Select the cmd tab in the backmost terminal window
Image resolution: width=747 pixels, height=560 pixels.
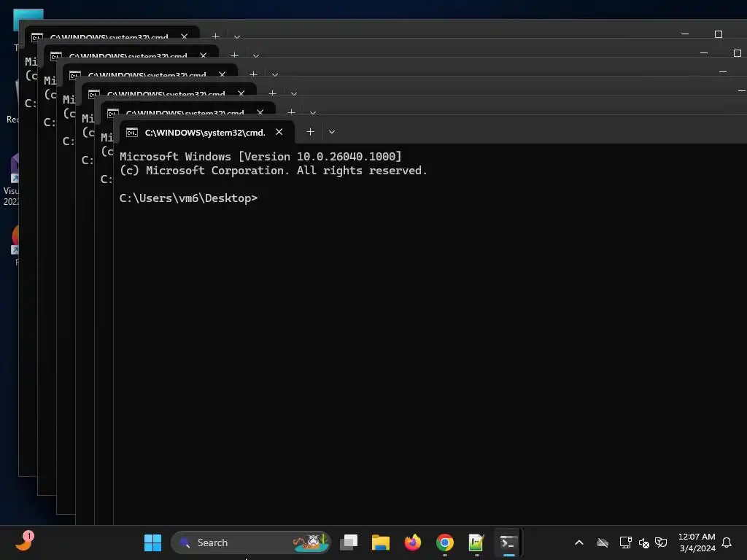(x=112, y=32)
